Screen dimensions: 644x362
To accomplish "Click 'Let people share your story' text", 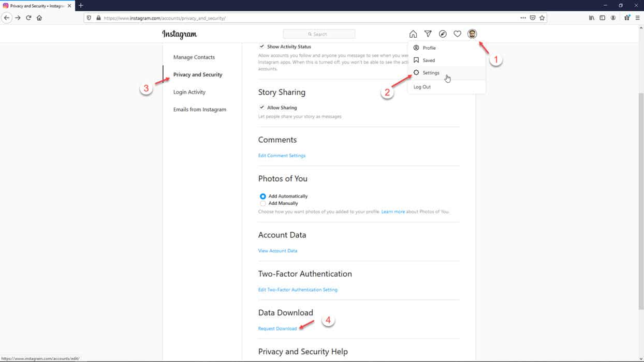I will [x=300, y=117].
